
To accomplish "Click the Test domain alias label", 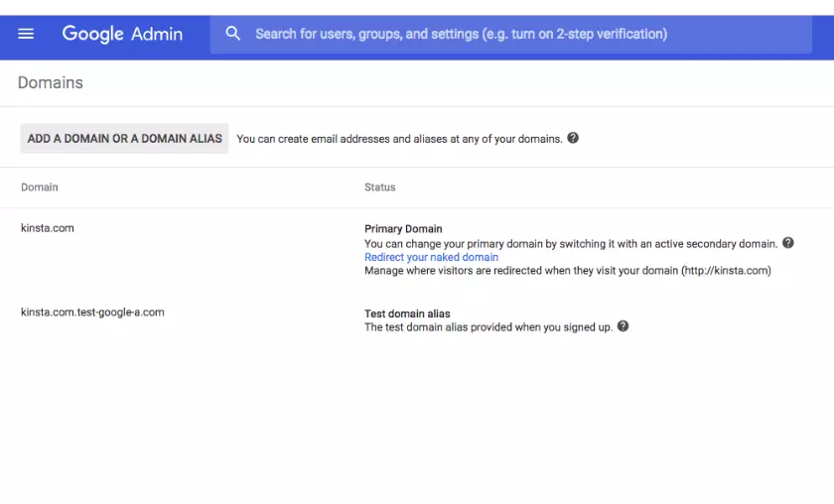I will (x=407, y=314).
